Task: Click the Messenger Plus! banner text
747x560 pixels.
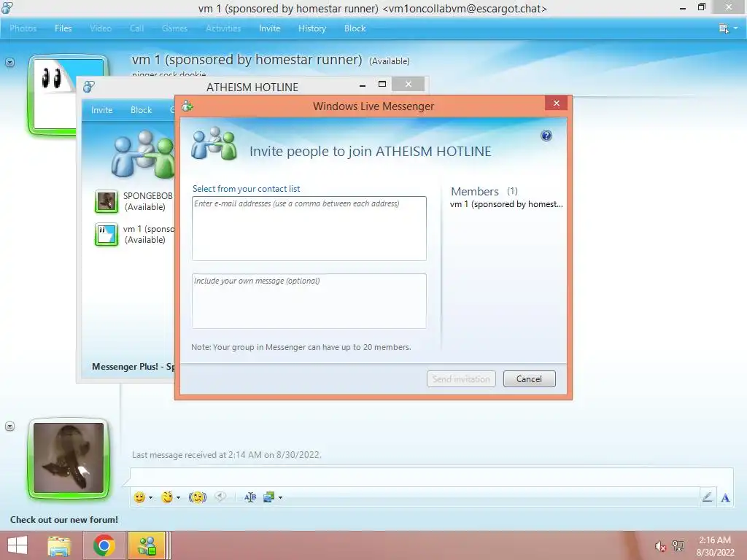Action: click(x=133, y=367)
